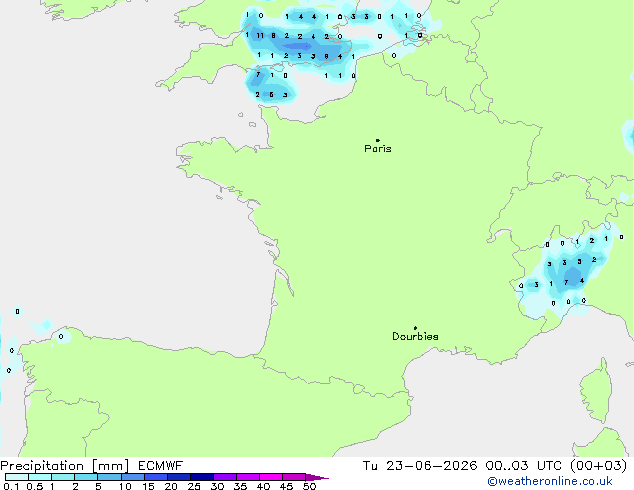Click the '(00+03)' forecast step text
The width and height of the screenshot is (634, 490).
pos(598,466)
